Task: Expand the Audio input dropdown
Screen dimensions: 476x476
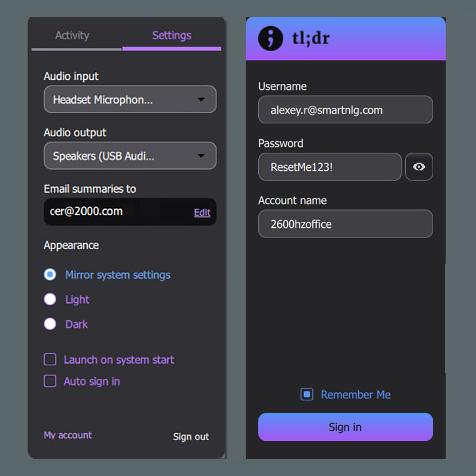Action: [130, 99]
